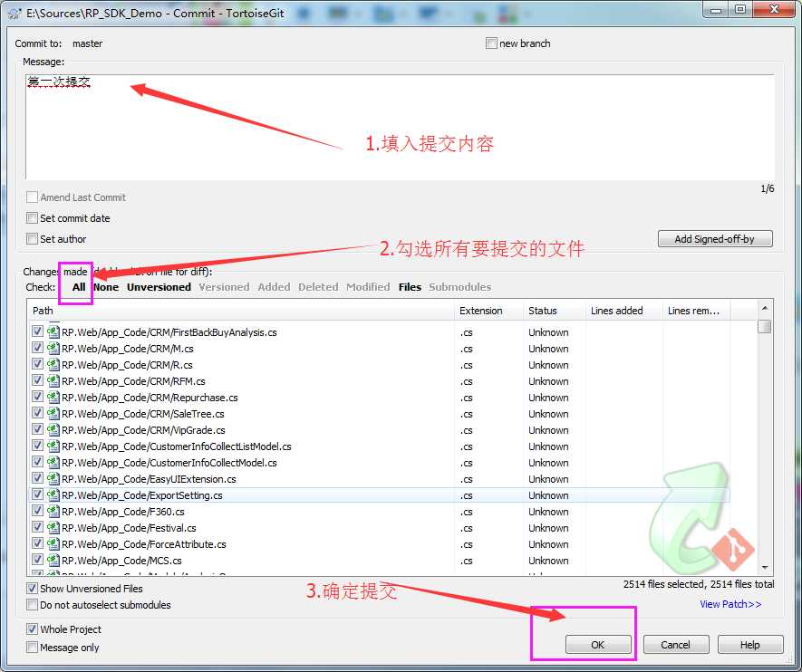Click the FirstBackBuyAnalysis.cs file icon
802x672 pixels.
coord(53,331)
